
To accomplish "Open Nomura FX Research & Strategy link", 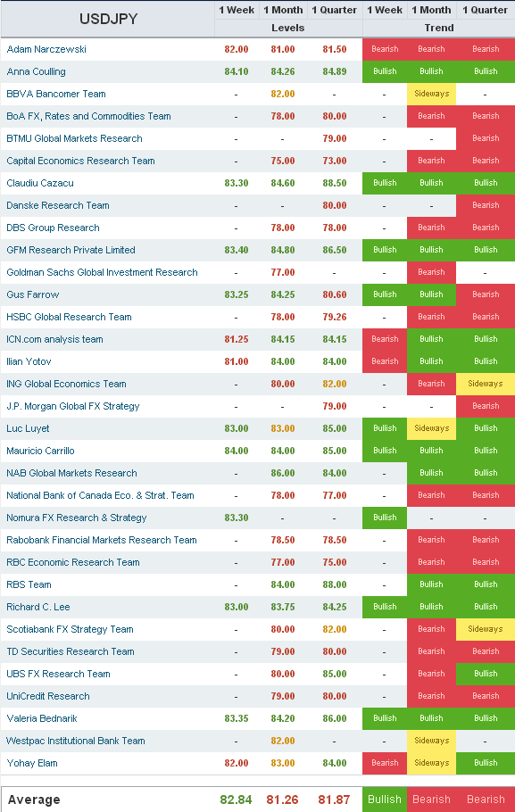I will point(77,518).
